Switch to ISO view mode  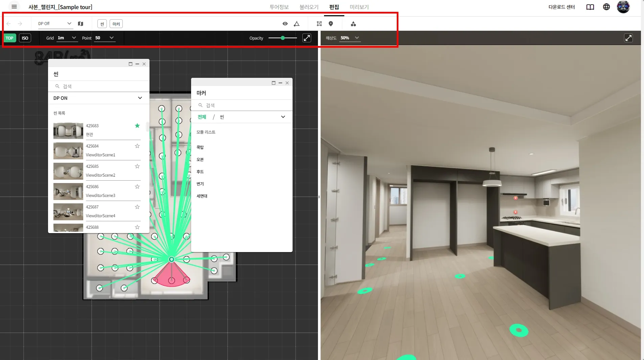point(25,38)
